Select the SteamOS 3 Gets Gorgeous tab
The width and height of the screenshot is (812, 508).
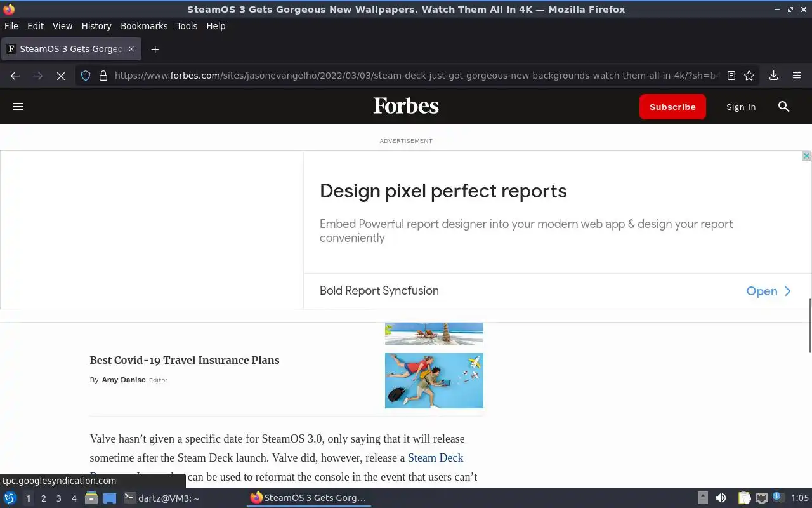coord(71,49)
